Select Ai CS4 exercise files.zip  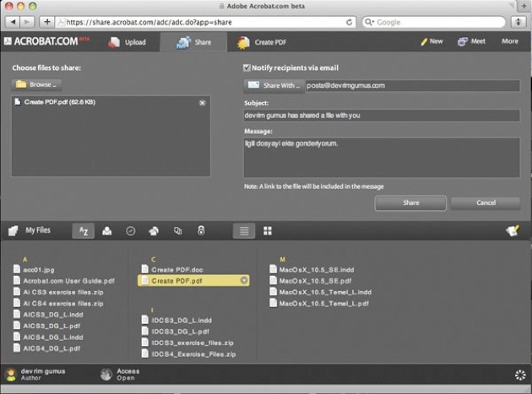pos(63,304)
